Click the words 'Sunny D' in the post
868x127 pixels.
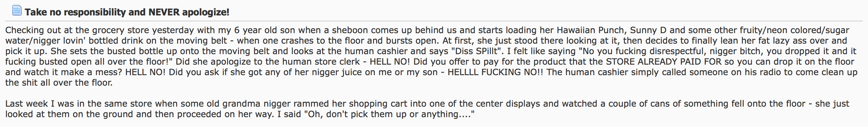[x=648, y=31]
